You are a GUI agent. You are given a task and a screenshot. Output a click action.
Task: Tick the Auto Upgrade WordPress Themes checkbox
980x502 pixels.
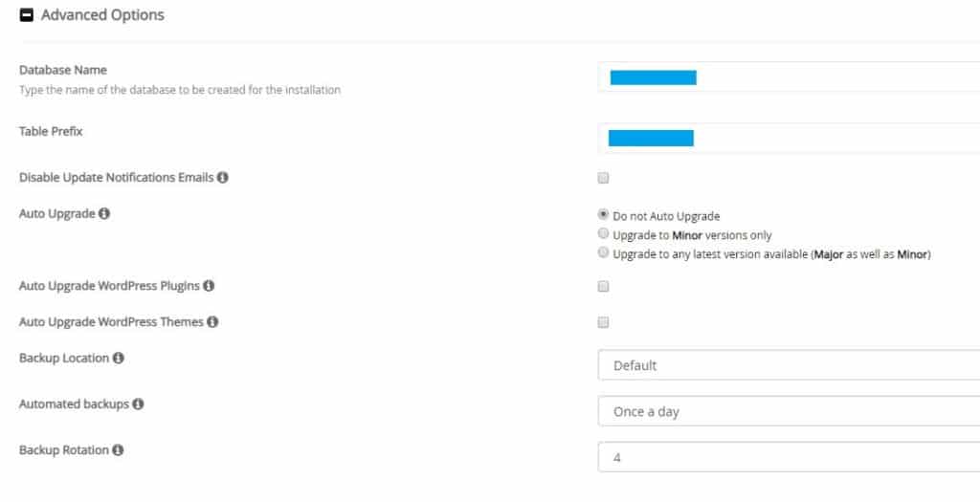[x=603, y=322]
